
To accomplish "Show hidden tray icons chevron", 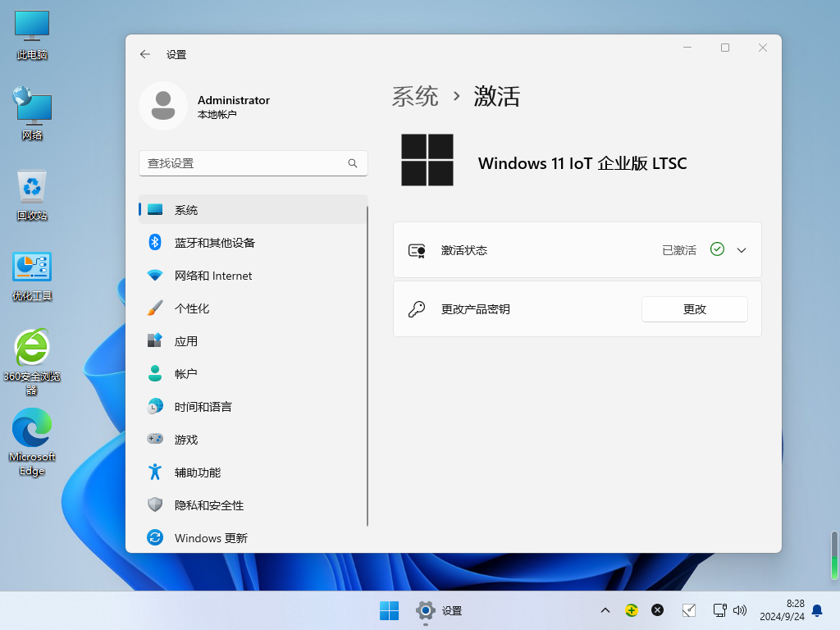I will (x=605, y=610).
